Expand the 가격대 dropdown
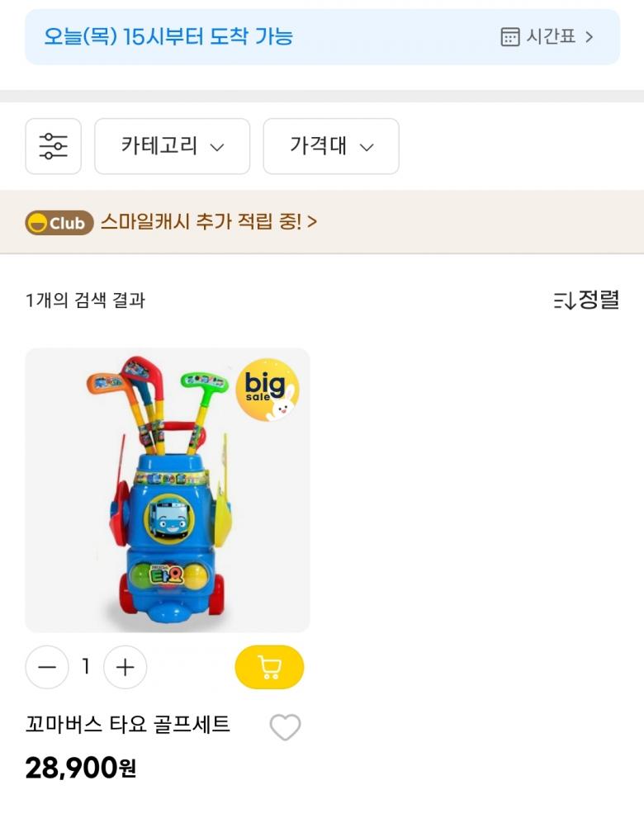The image size is (644, 837). [x=330, y=146]
